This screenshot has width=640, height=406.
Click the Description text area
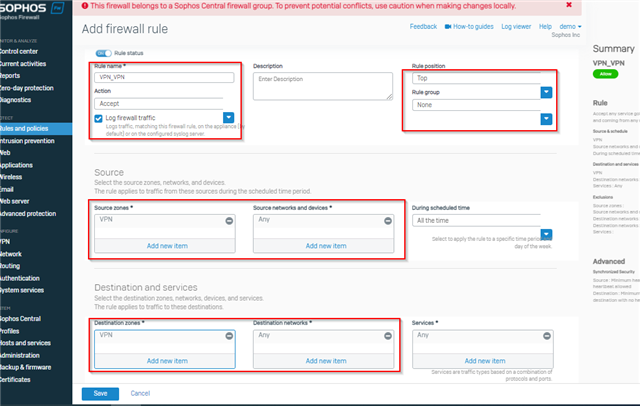click(323, 86)
